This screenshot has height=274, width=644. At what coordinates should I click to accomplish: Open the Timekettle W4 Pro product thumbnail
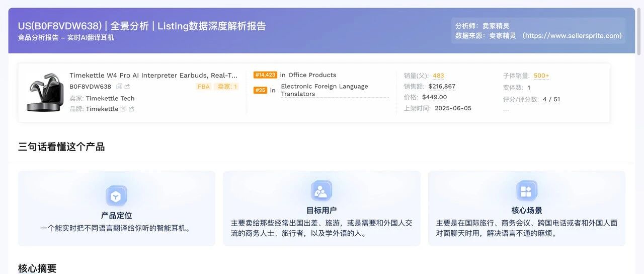[x=45, y=93]
